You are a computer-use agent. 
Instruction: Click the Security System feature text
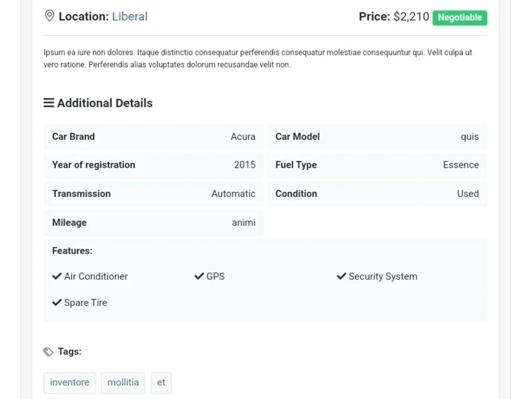pyautogui.click(x=383, y=277)
